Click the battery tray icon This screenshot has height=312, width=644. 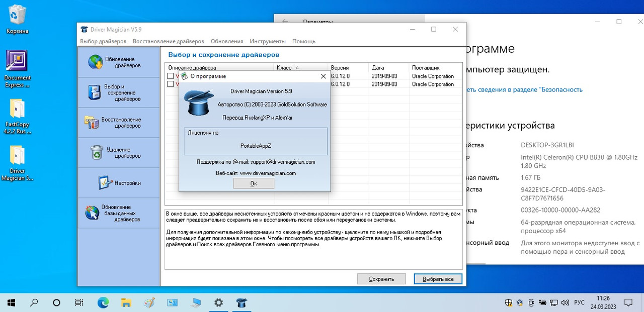coord(543,303)
